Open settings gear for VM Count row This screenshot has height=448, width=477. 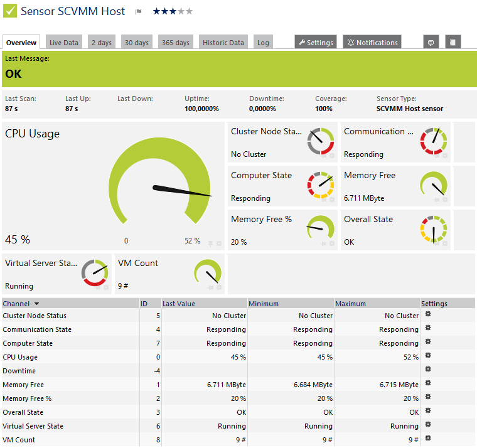(428, 438)
